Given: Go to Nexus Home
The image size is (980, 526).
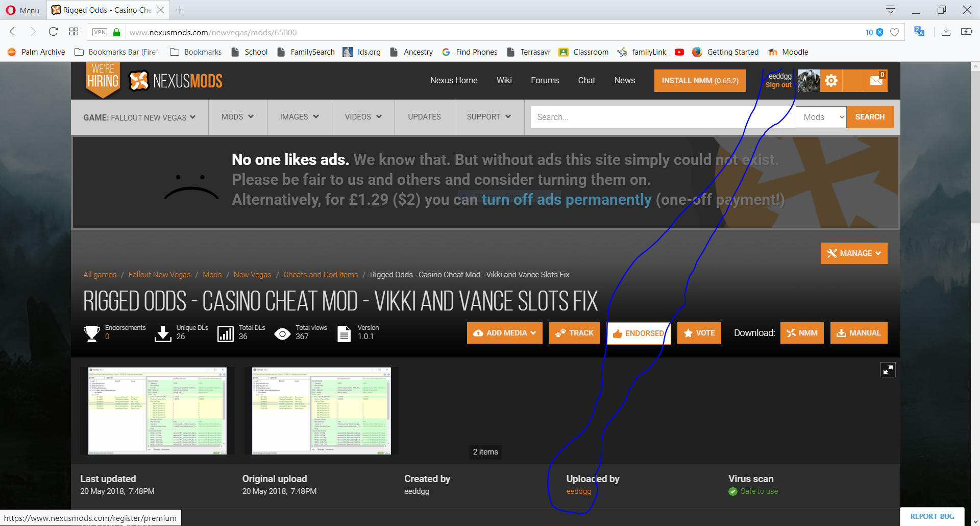Looking at the screenshot, I should tap(454, 80).
